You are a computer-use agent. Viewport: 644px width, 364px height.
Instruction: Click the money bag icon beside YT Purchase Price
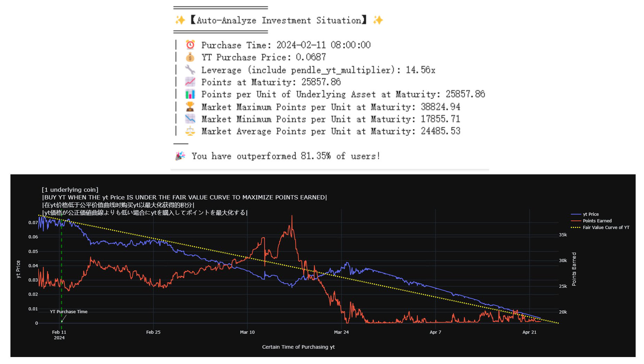point(190,57)
